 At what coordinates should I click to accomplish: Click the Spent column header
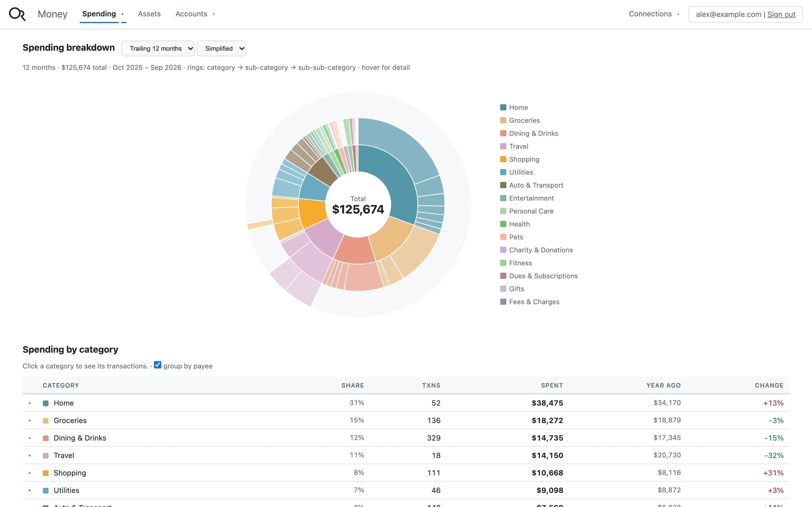(552, 385)
